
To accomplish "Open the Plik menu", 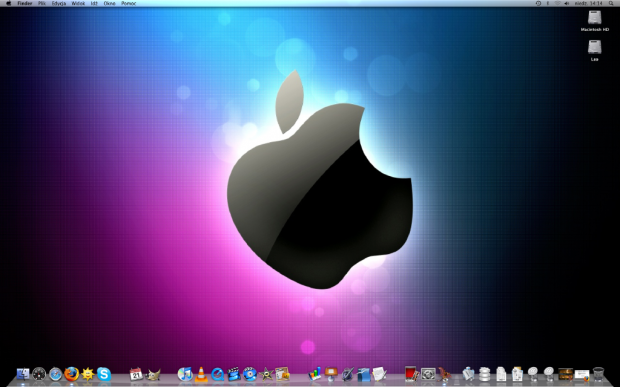I will click(42, 3).
